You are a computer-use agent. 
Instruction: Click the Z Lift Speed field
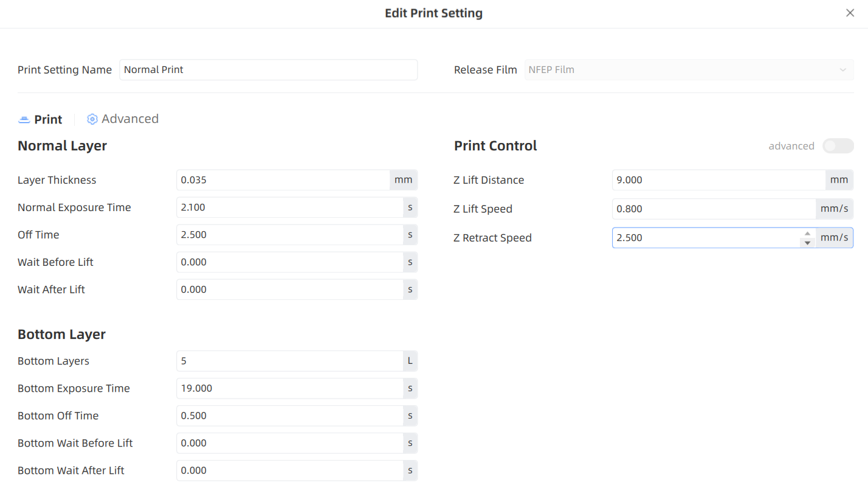pyautogui.click(x=714, y=209)
